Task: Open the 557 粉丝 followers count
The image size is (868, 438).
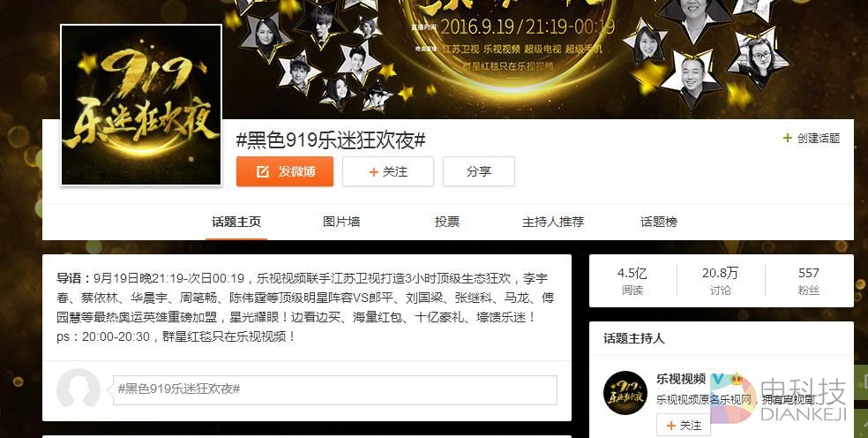Action: pyautogui.click(x=809, y=281)
